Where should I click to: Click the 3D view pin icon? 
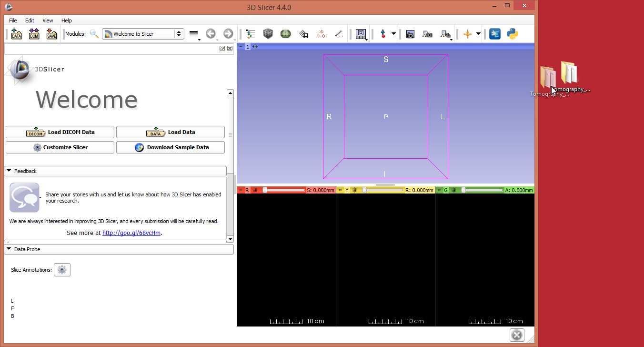click(240, 46)
